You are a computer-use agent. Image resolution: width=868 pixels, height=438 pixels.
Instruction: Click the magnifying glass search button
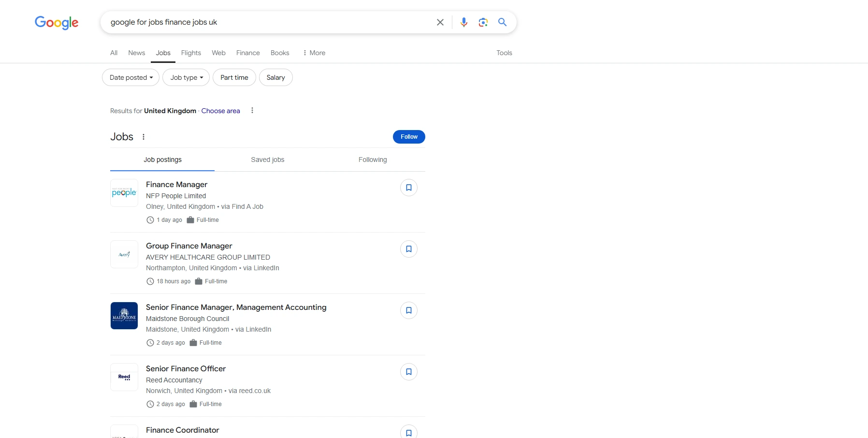point(503,22)
